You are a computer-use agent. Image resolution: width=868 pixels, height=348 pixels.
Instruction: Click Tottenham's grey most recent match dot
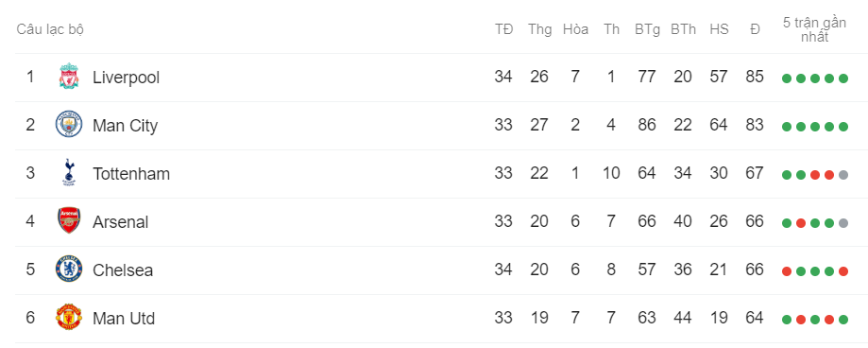pyautogui.click(x=843, y=175)
